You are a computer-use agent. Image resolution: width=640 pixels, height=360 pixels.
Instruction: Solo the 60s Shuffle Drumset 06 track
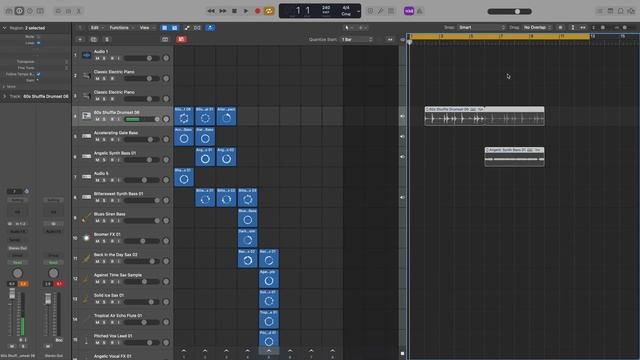[104, 119]
